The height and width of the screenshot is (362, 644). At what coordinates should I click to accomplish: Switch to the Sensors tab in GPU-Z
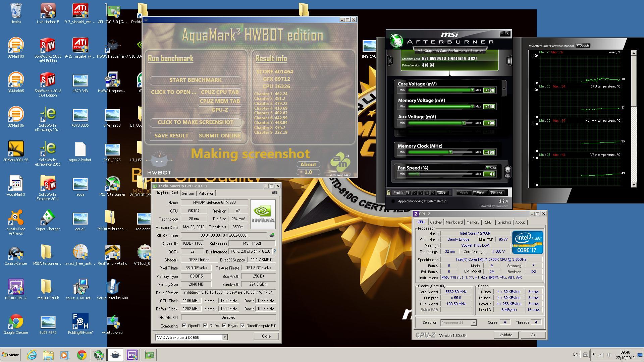[x=188, y=193]
